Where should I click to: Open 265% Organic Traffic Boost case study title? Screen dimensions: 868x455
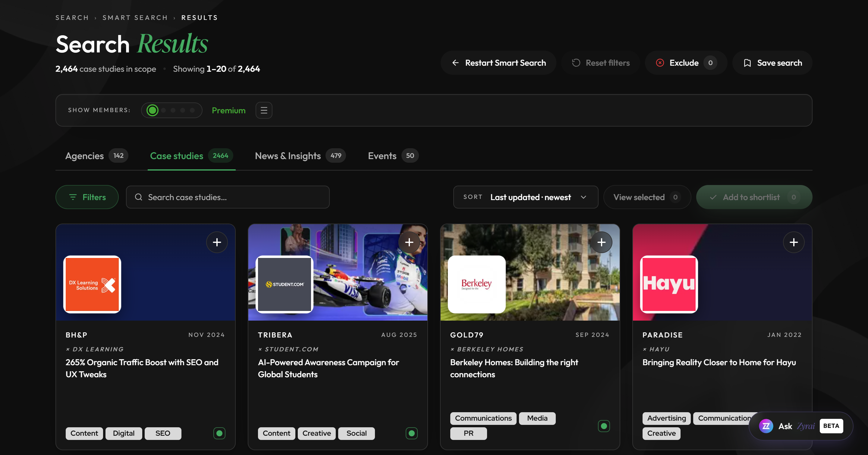click(142, 368)
